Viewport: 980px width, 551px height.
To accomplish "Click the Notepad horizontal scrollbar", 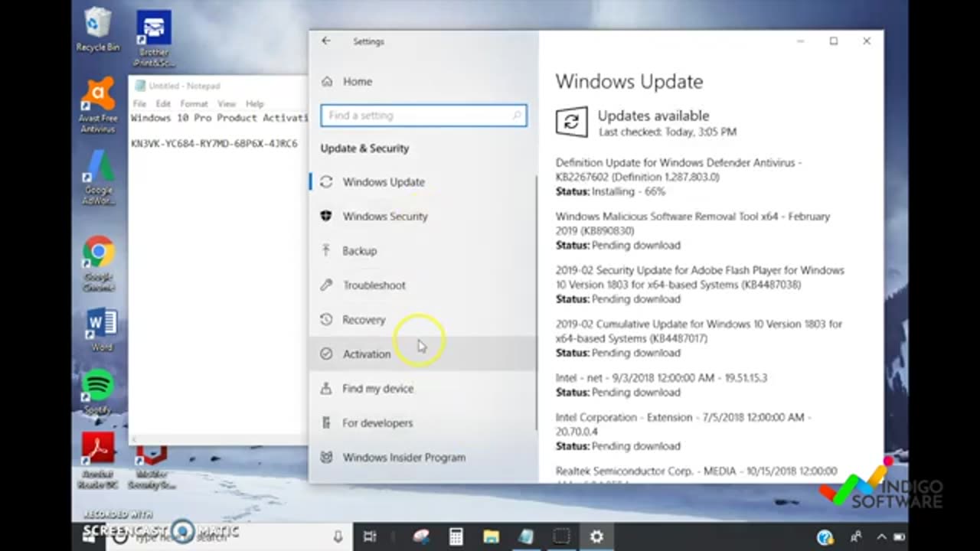I will pyautogui.click(x=218, y=439).
